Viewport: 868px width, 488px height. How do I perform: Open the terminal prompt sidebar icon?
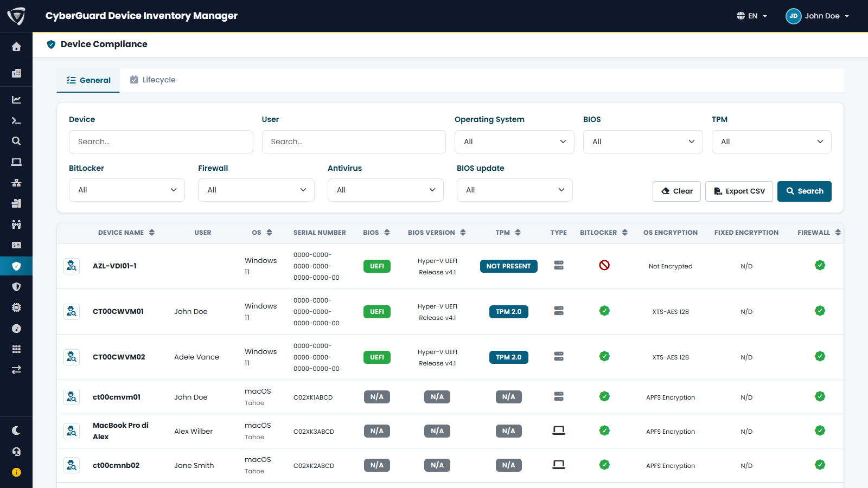16,120
